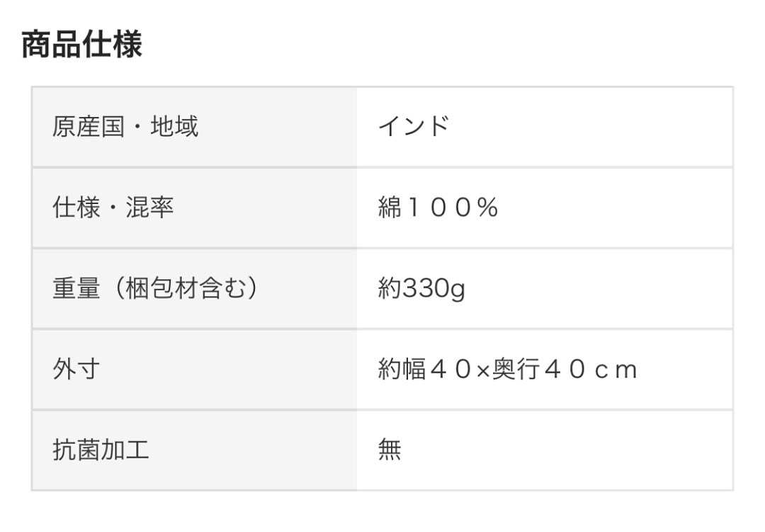Click the × symbol in the dimensions value
Viewport: 765px width, 532px height.
(482, 370)
